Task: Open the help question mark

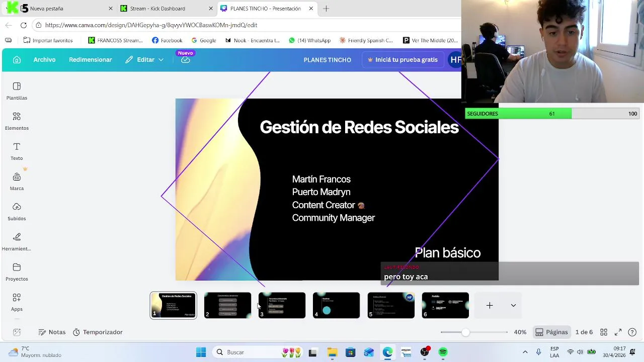Action: coord(632,332)
